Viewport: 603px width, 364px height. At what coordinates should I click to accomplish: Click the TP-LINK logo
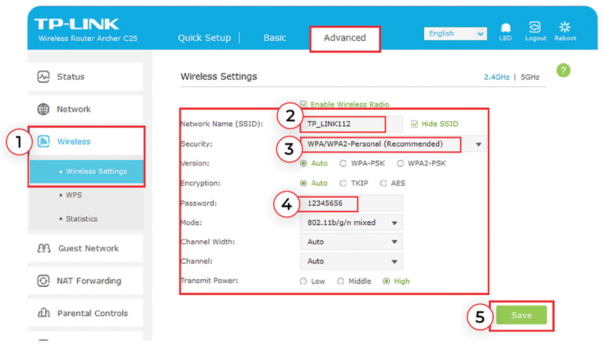coord(77,24)
